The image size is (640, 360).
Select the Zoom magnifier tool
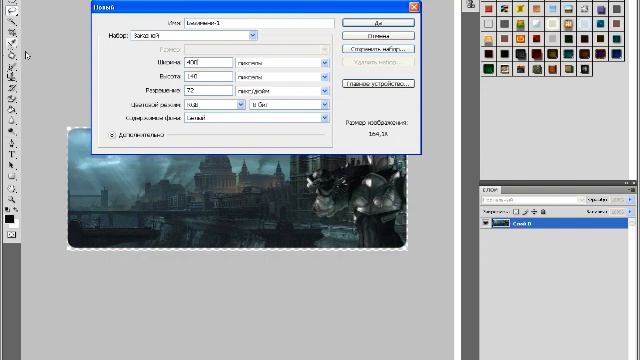click(x=11, y=199)
